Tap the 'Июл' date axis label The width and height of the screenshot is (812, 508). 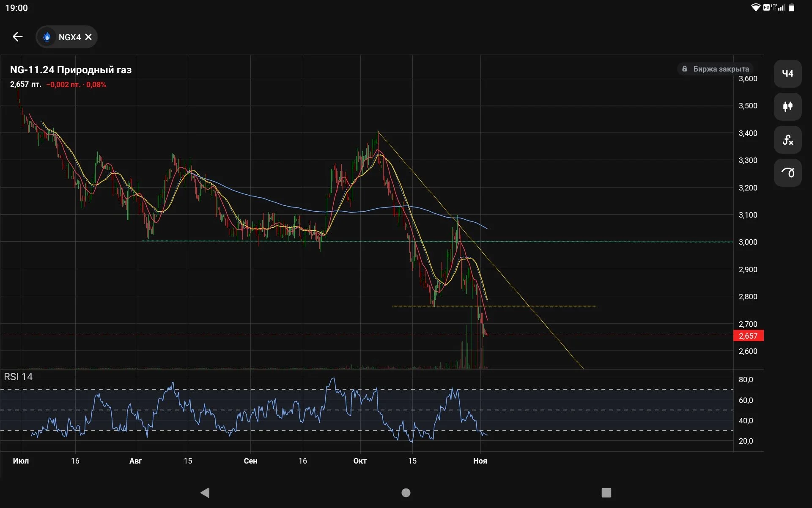tap(21, 461)
